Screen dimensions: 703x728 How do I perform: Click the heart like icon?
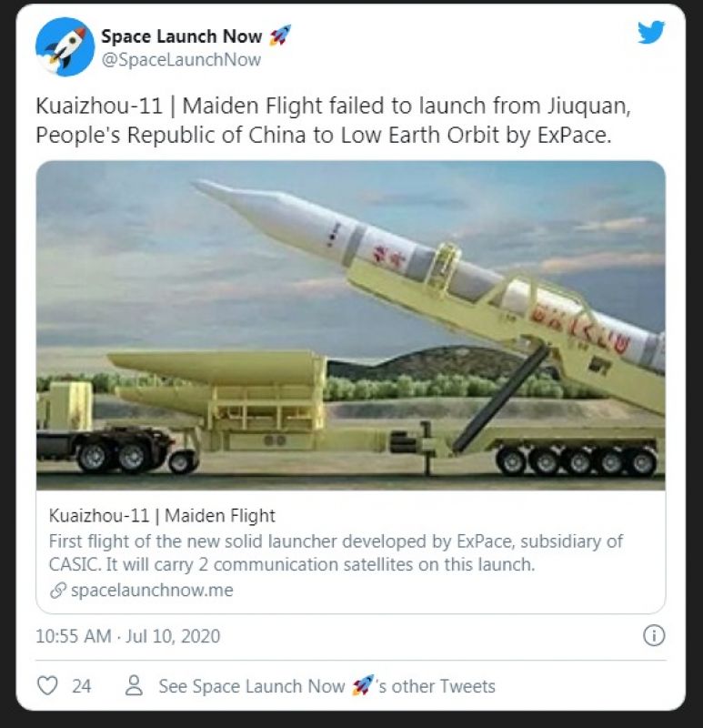click(47, 686)
